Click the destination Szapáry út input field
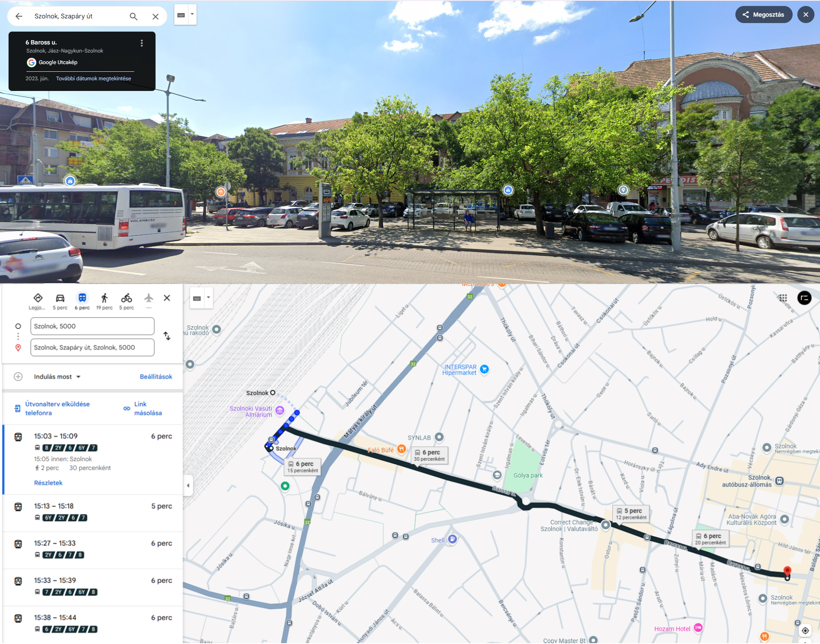The width and height of the screenshot is (820, 644). click(x=92, y=348)
